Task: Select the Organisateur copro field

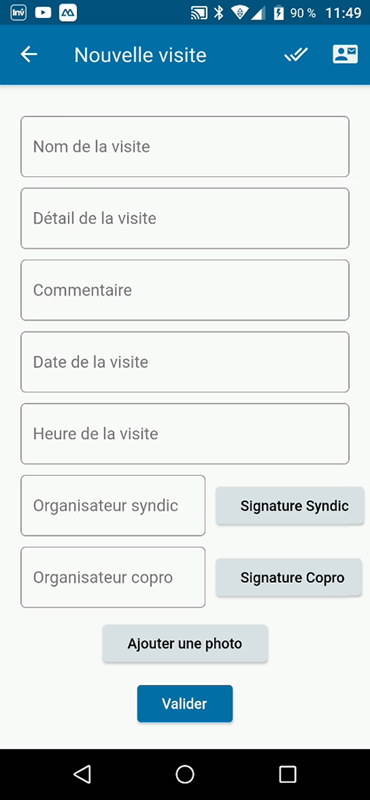Action: [x=113, y=578]
